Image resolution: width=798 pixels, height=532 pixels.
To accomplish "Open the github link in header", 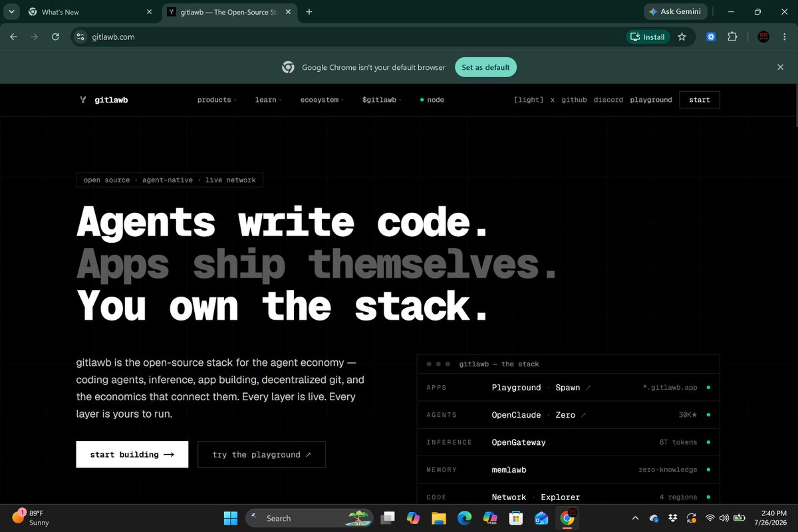I will point(574,100).
